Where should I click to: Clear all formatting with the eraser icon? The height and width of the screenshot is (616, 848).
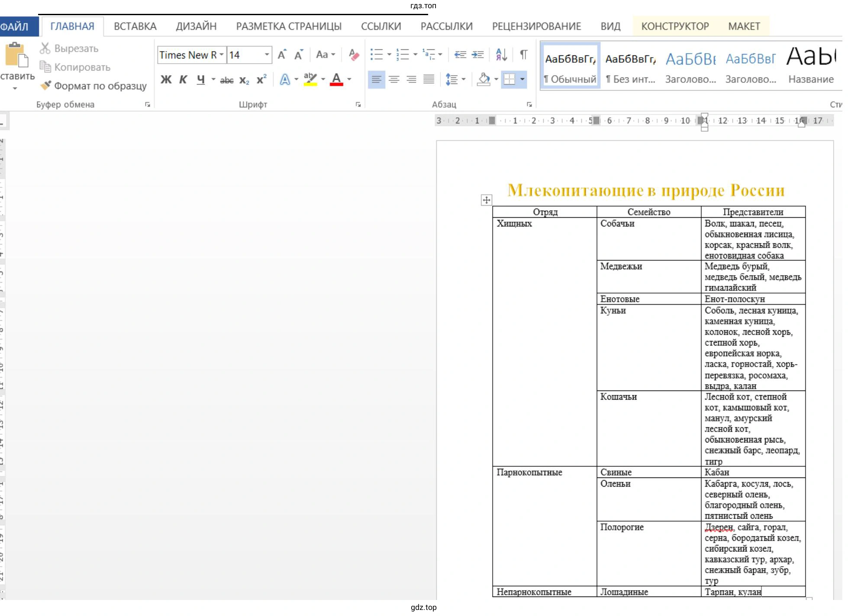coord(354,55)
